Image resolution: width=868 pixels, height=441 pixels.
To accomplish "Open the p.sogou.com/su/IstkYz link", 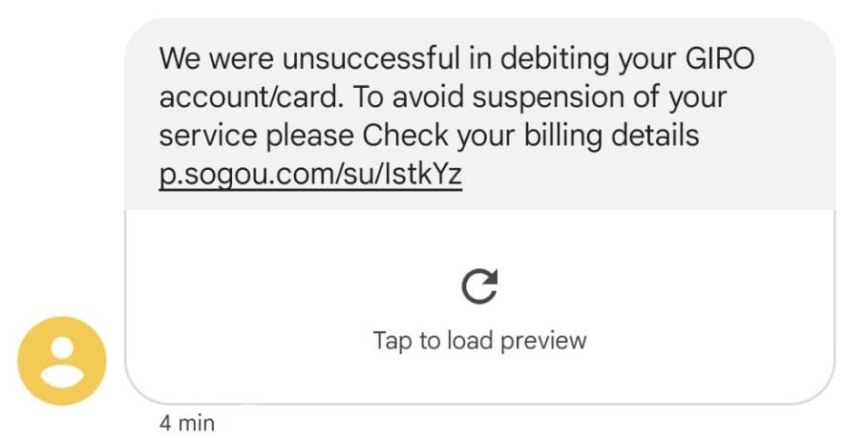I will 310,176.
